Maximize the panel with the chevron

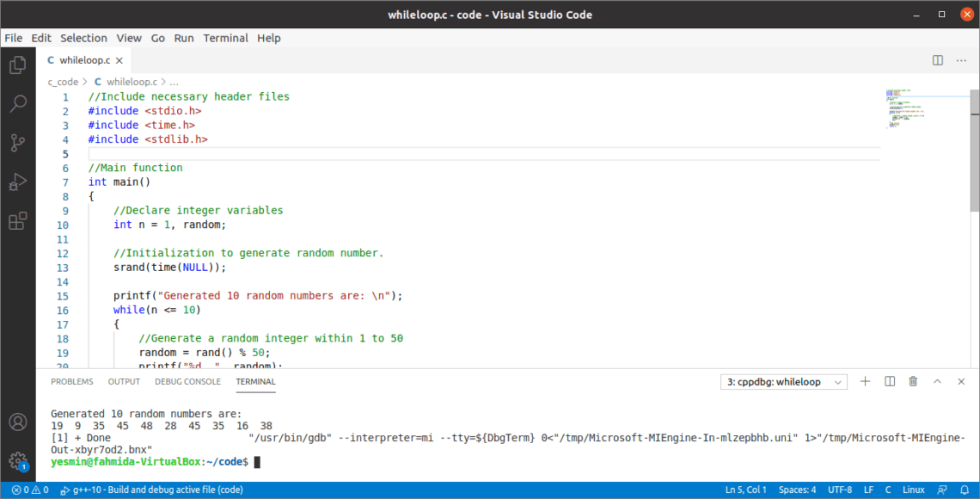coord(937,381)
